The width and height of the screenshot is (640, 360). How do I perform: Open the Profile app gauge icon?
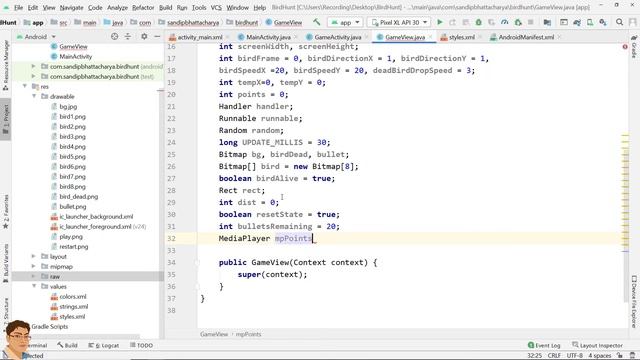pyautogui.click(x=504, y=22)
